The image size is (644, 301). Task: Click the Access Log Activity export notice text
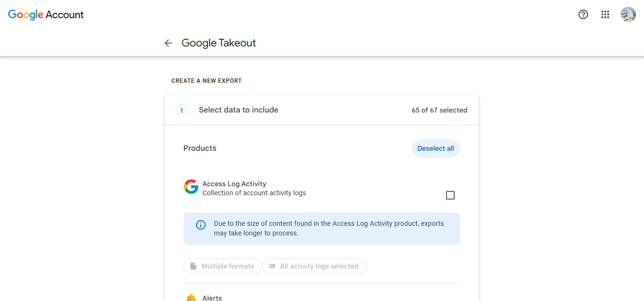[328, 228]
